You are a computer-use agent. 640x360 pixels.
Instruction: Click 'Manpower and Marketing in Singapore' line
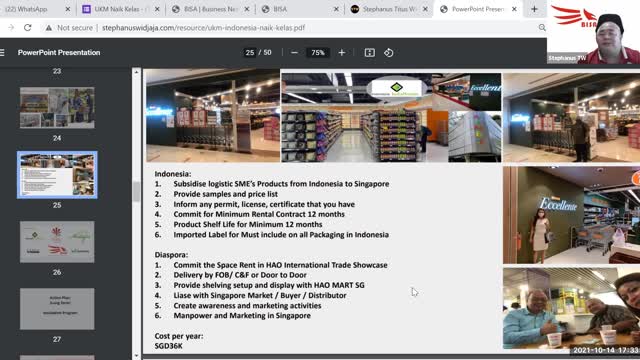[242, 316]
